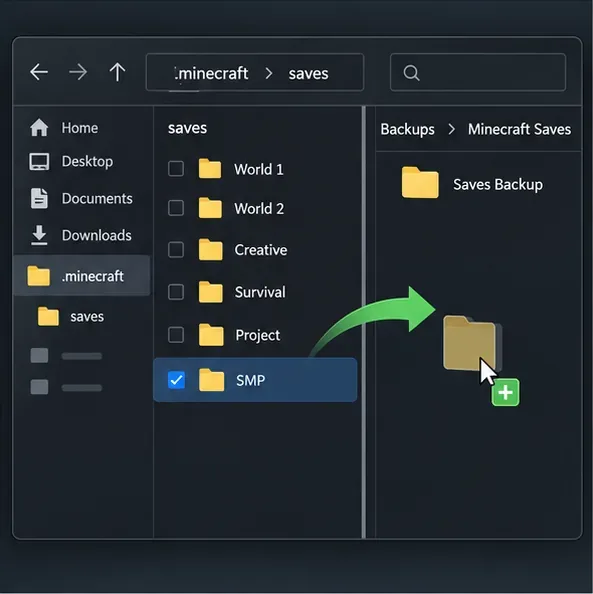593x594 pixels.
Task: Click the Creative folder icon
Action: (x=211, y=250)
